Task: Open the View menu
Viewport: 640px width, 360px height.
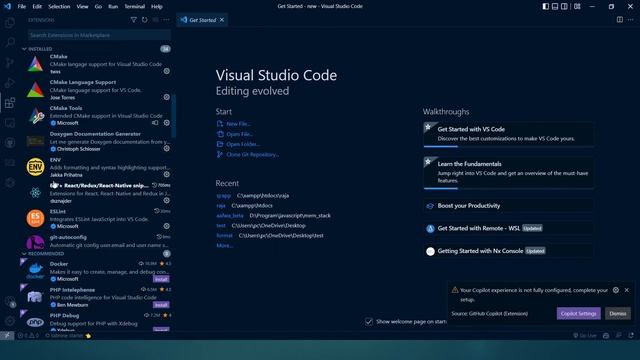Action: tap(82, 7)
